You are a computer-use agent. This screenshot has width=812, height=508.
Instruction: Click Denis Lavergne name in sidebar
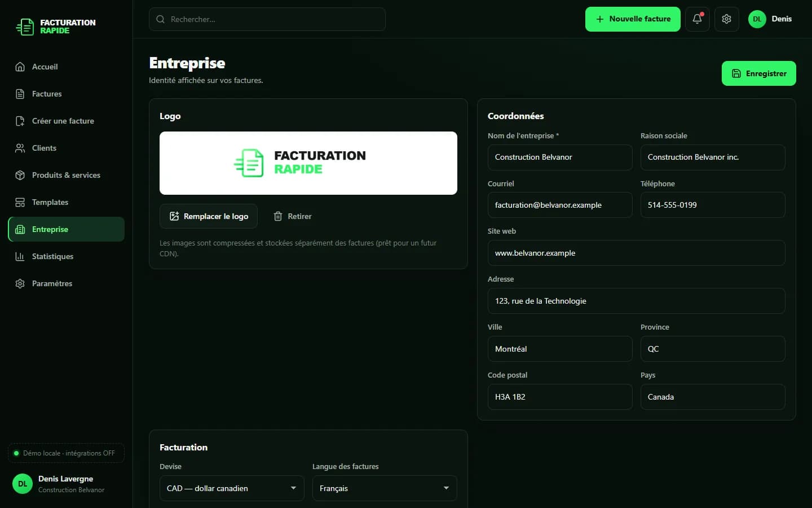pyautogui.click(x=65, y=479)
